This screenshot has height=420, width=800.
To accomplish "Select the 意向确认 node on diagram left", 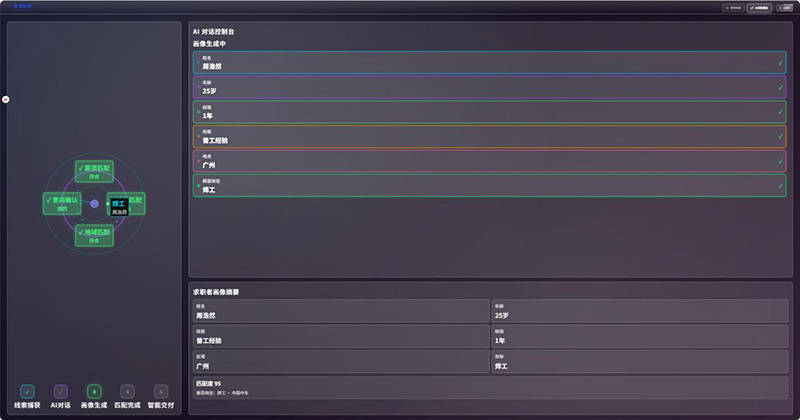I will pyautogui.click(x=62, y=204).
